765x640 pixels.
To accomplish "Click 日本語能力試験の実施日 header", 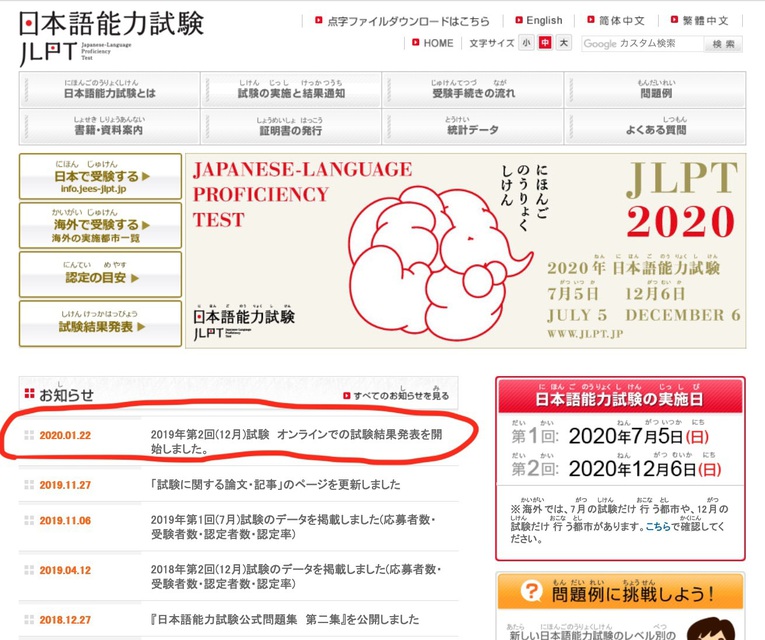I will 620,396.
